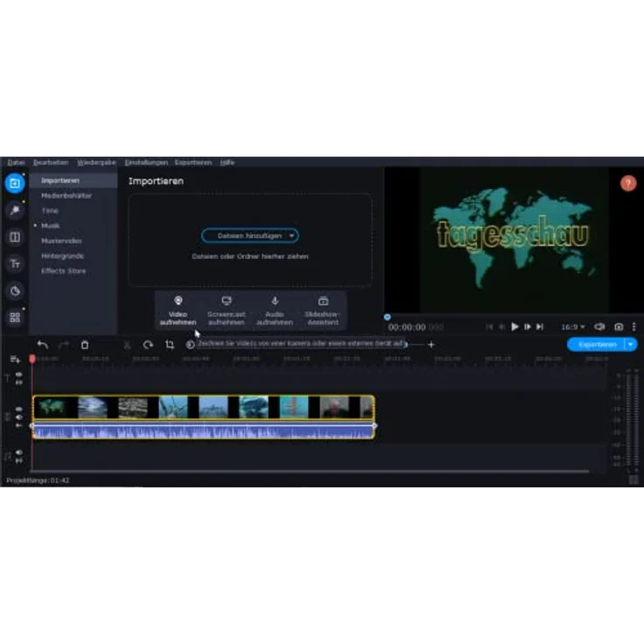The height and width of the screenshot is (644, 644).
Task: Toggle video track visibility eye
Action: (x=19, y=409)
